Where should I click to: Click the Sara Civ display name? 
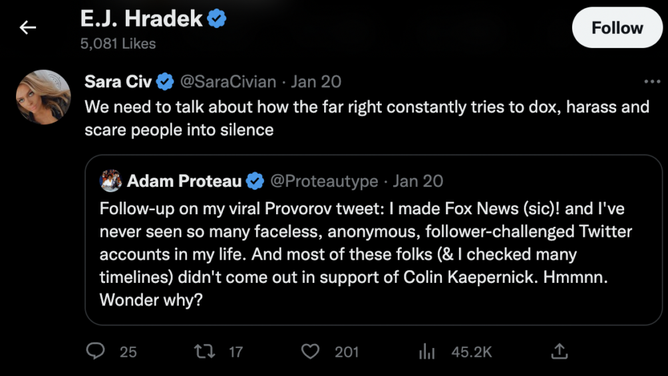coord(118,81)
